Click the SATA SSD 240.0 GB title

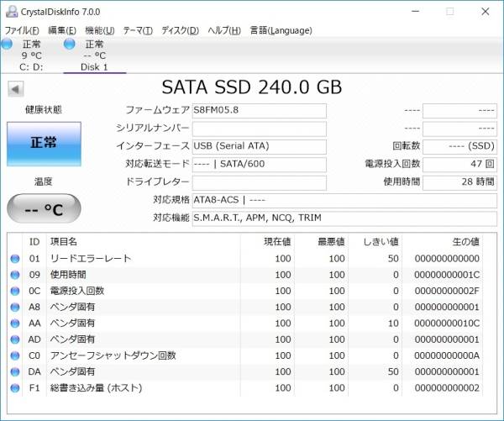252,87
